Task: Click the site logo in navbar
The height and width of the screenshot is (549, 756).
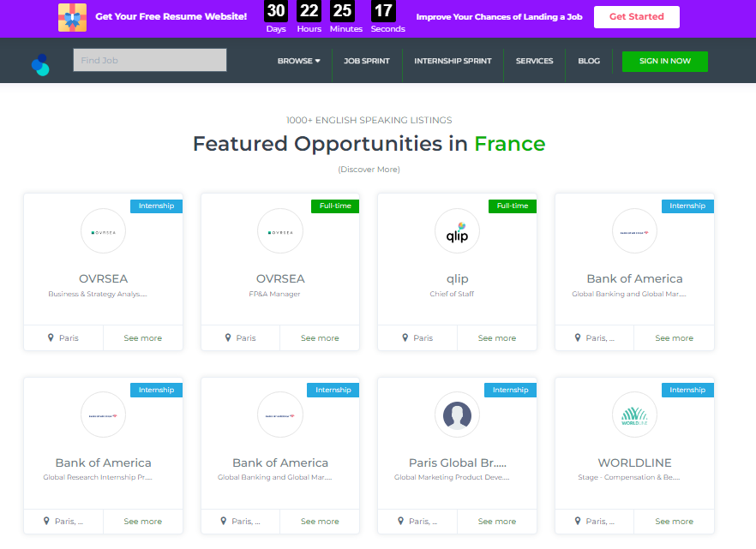Action: click(40, 63)
